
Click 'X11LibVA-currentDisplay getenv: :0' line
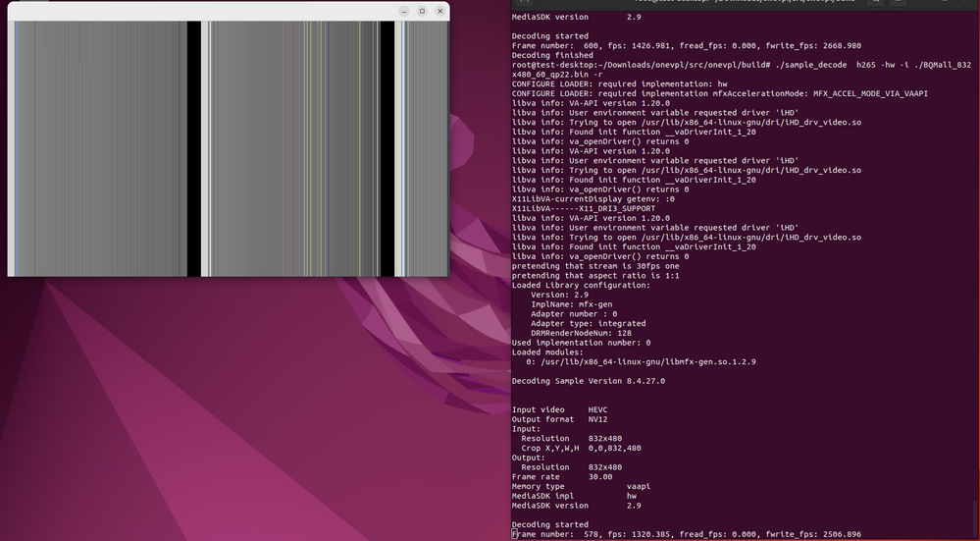point(593,199)
